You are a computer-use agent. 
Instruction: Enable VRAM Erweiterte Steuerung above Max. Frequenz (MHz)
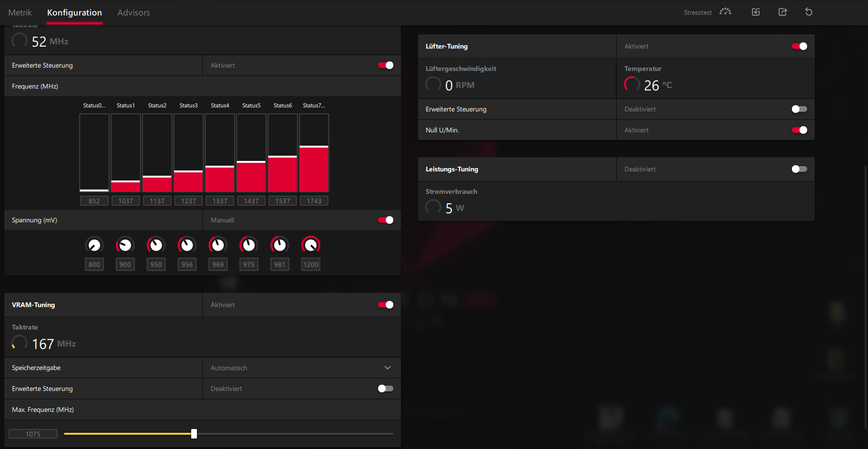click(386, 389)
